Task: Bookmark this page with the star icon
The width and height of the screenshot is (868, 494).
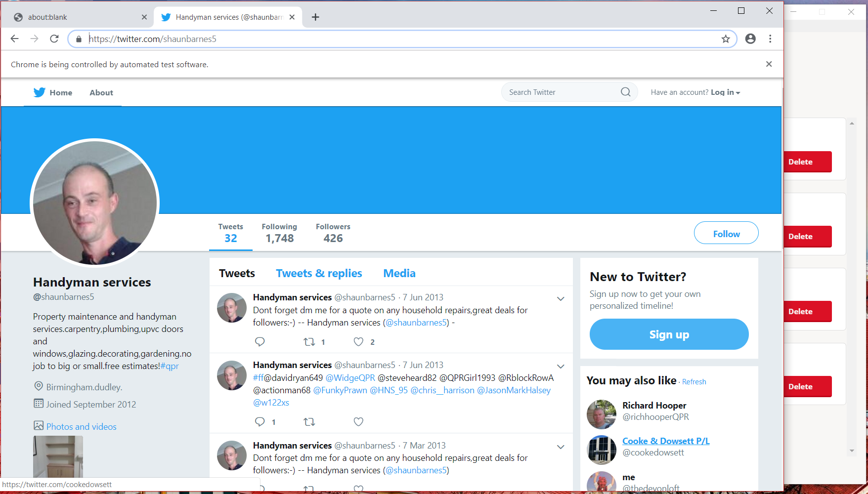Action: coord(726,39)
